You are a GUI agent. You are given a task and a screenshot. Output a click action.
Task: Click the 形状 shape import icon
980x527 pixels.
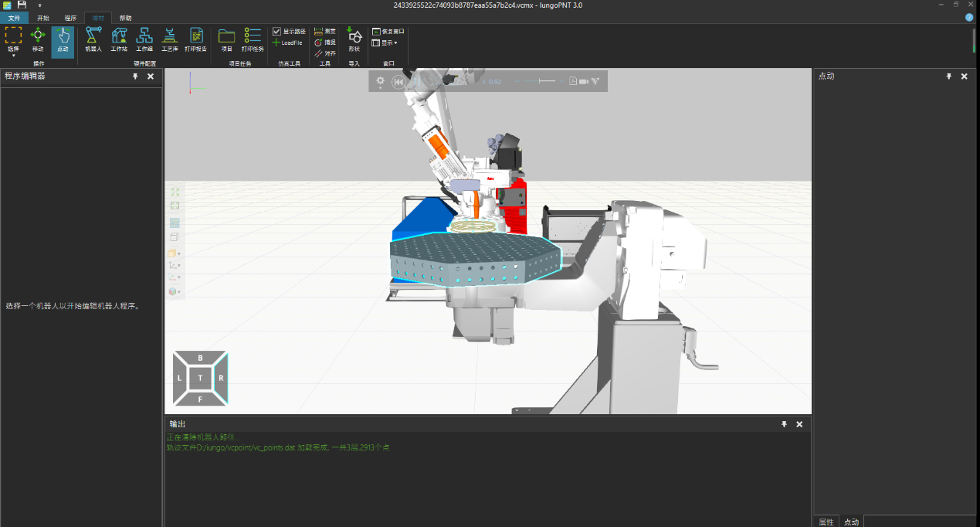[354, 39]
